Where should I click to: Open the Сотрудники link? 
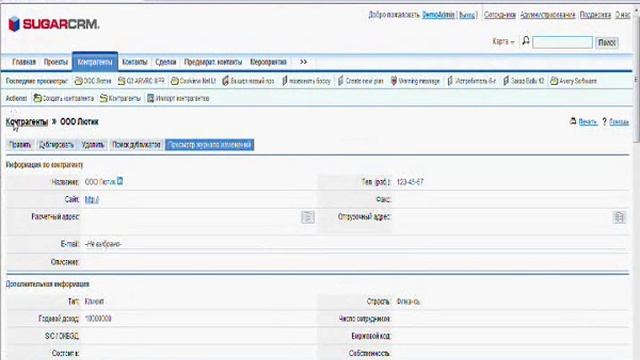[500, 15]
